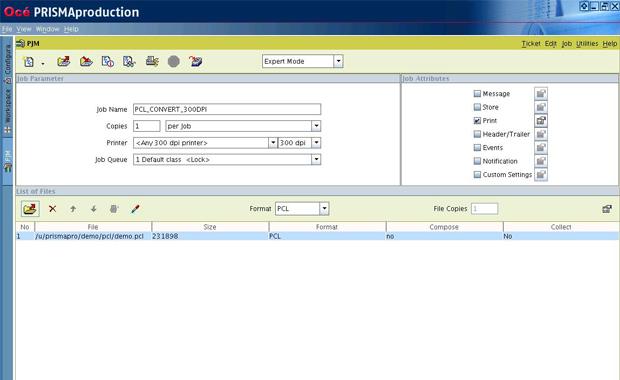The image size is (620, 380).
Task: Click the Copies number field
Action: click(147, 126)
